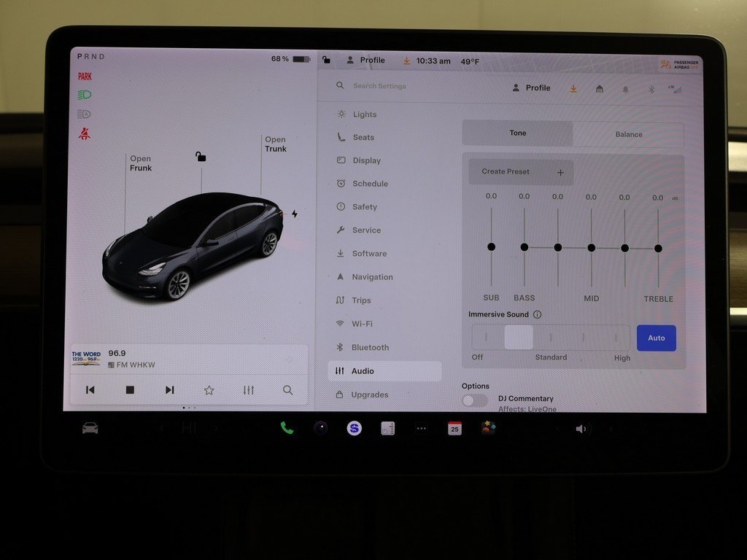Open the phone app in bottom dock
The height and width of the screenshot is (560, 747).
pos(287,428)
